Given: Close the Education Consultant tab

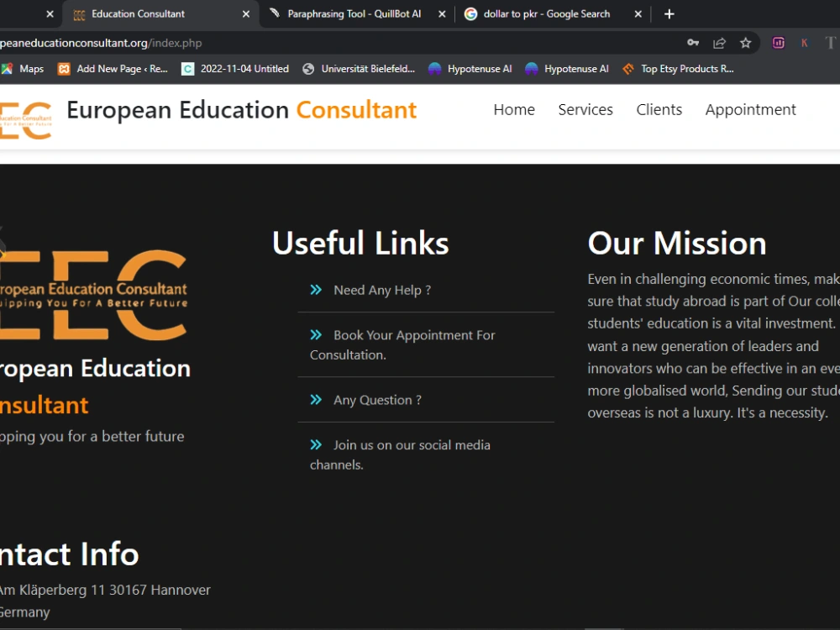Looking at the screenshot, I should click(x=246, y=14).
